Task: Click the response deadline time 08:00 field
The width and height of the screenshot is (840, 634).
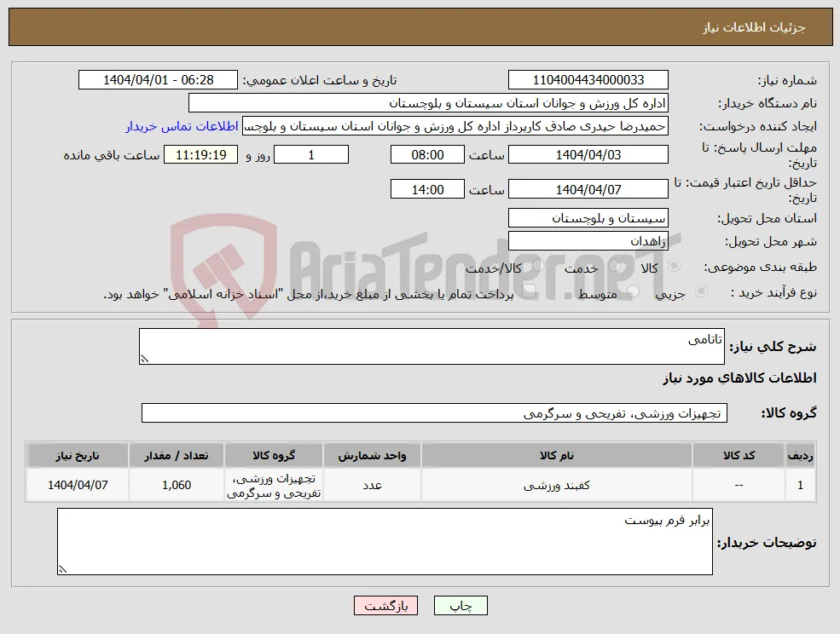Action: pyautogui.click(x=427, y=155)
